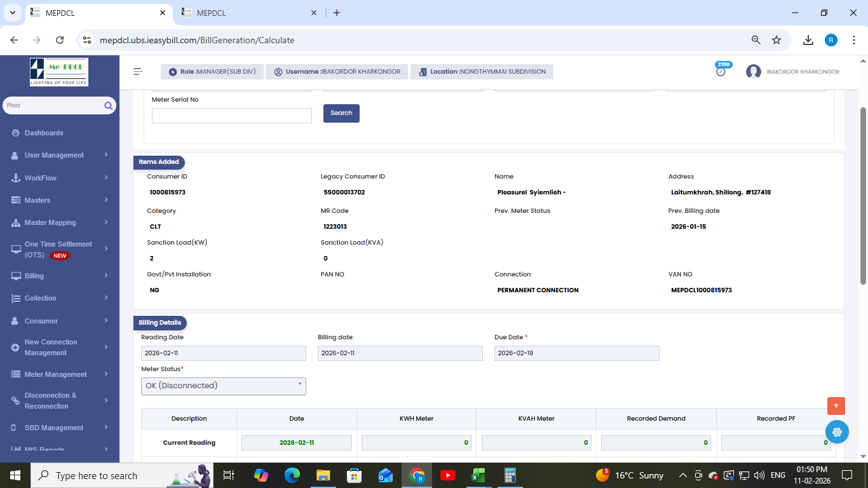Click the Due Date field
This screenshot has width=868, height=488.
pyautogui.click(x=576, y=353)
